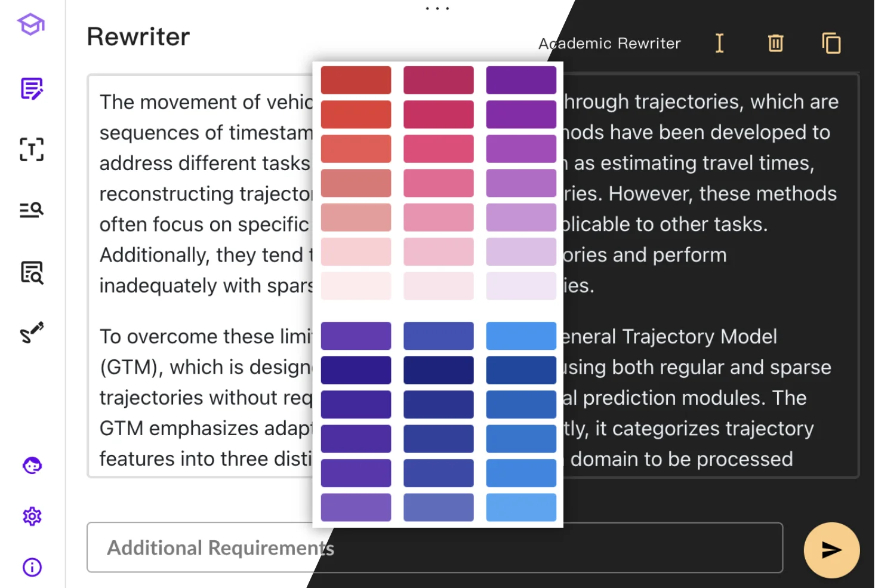Delete content with the trash icon
The width and height of the screenshot is (875, 588).
click(775, 43)
